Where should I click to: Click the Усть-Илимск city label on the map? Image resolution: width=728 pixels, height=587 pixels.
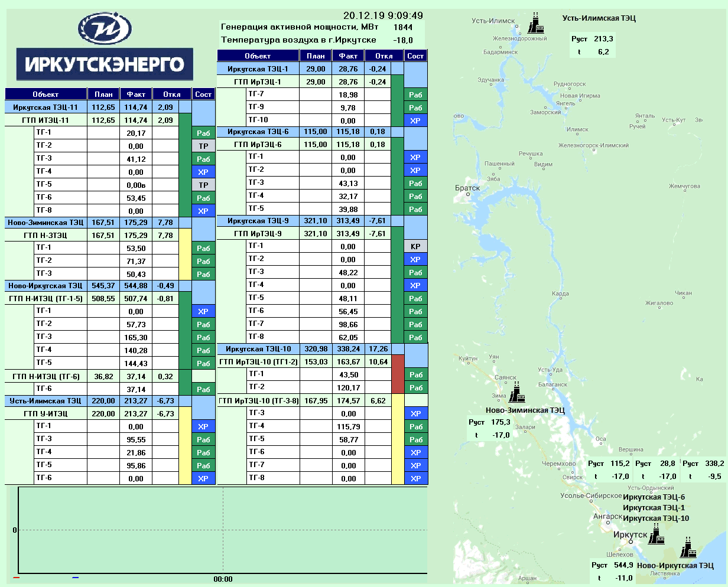tap(493, 21)
